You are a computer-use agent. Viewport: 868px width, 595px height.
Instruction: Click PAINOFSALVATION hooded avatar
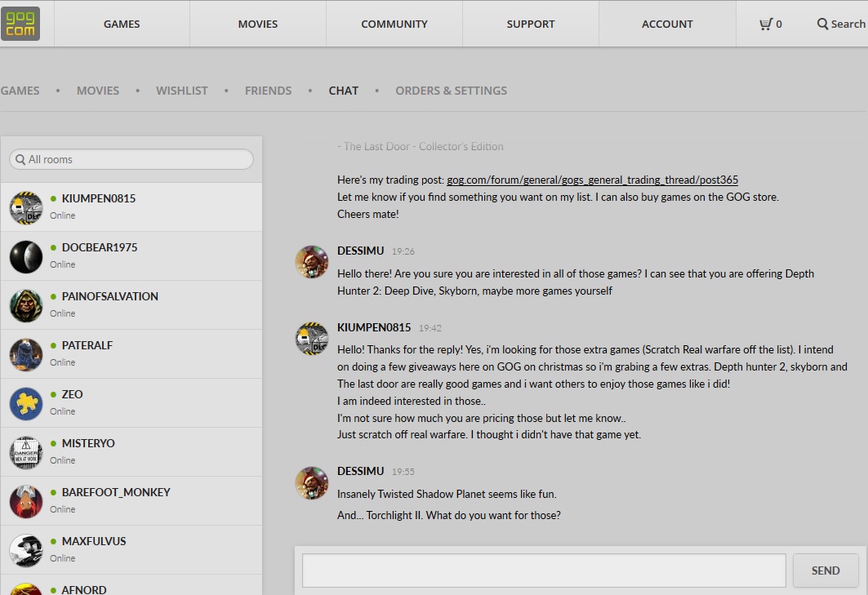pos(26,306)
